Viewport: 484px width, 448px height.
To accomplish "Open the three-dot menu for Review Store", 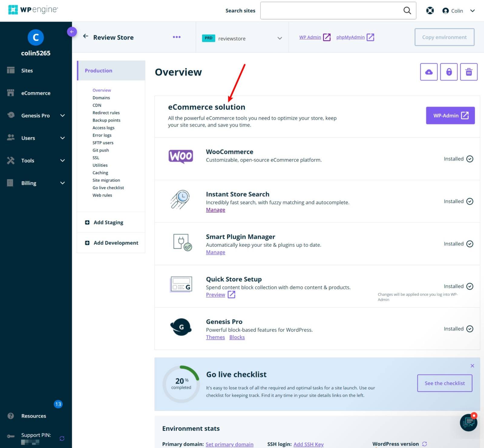I will (177, 37).
